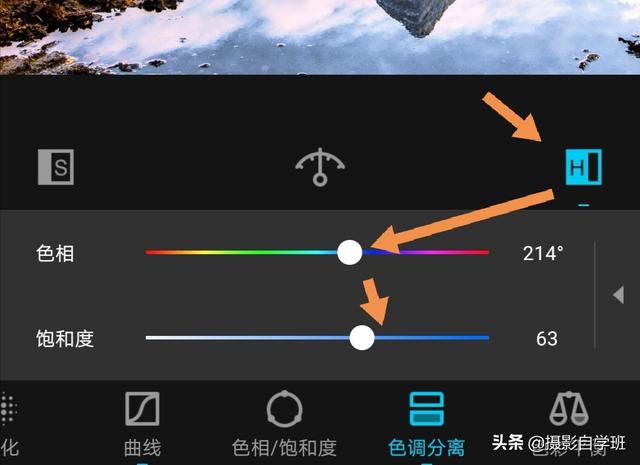This screenshot has width=640, height=465.
Task: Click the 214° hue value
Action: (x=543, y=254)
